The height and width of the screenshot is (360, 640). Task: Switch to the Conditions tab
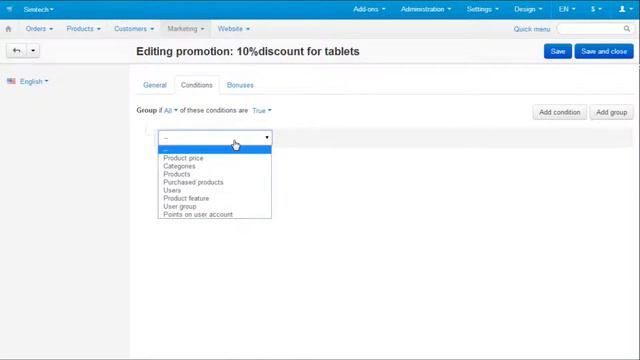pos(197,85)
